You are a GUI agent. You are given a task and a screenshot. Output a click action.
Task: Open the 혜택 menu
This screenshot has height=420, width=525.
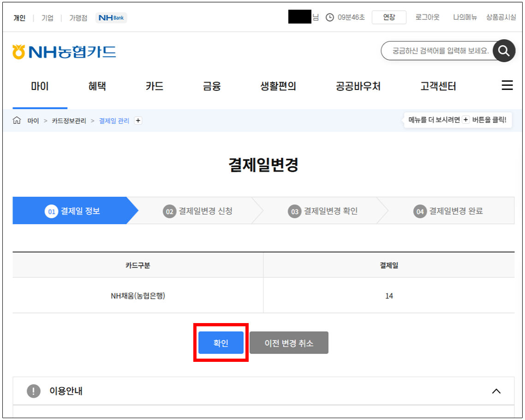tap(97, 86)
